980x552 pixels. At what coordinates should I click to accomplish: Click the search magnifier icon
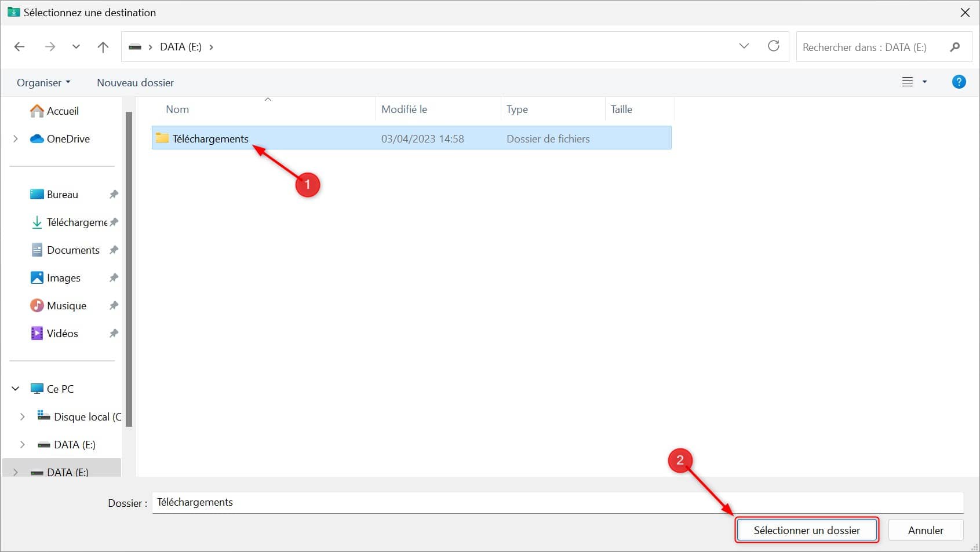click(x=955, y=47)
